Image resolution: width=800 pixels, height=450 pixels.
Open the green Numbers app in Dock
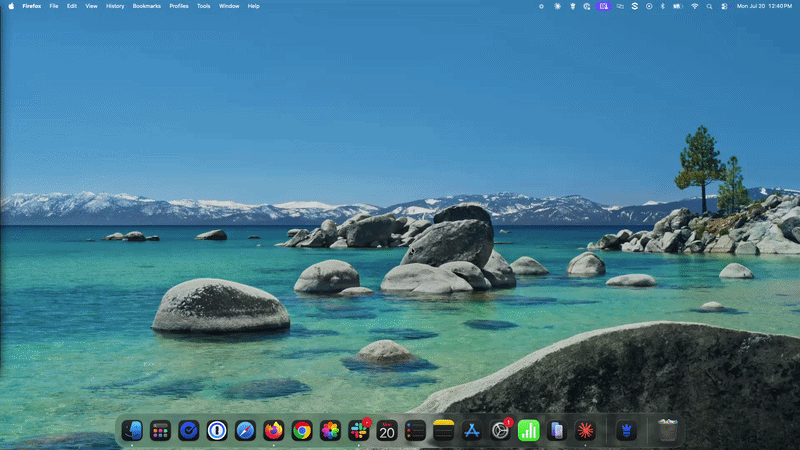(529, 431)
